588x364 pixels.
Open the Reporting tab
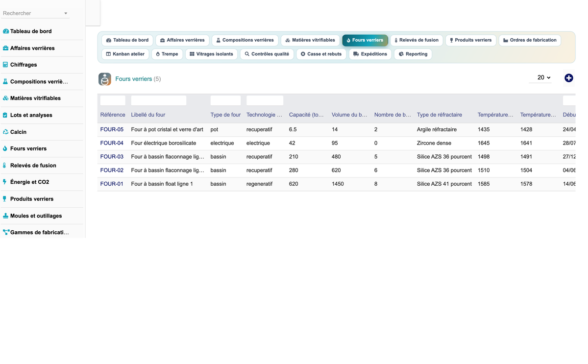(413, 54)
